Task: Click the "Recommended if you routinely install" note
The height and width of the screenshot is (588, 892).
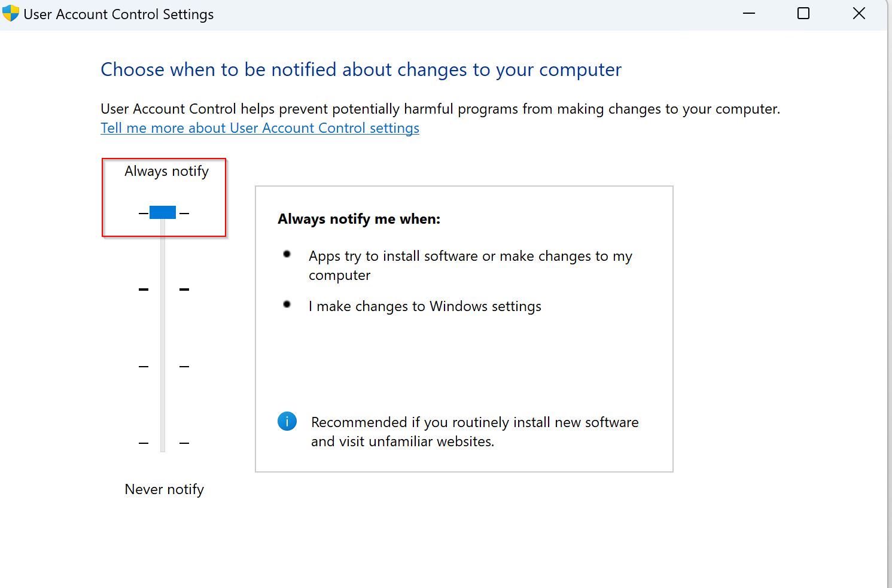Action: tap(475, 432)
